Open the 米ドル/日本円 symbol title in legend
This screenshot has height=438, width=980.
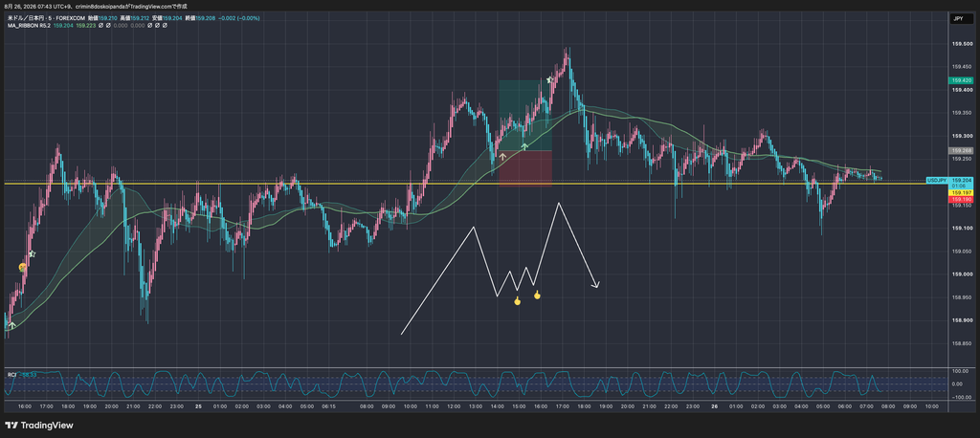click(x=24, y=18)
